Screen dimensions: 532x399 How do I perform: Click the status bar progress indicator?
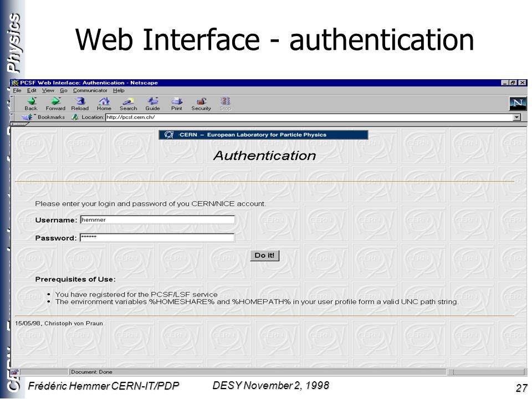click(x=44, y=372)
